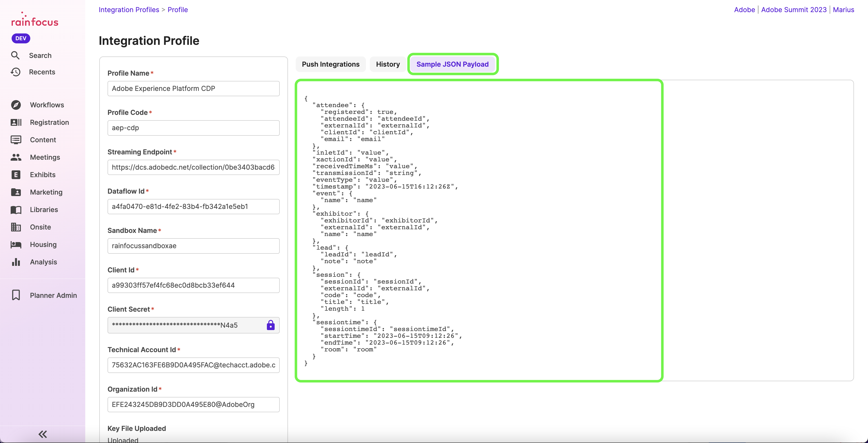Screen dimensions: 868x443
Task: Open Adobe Summit 2023 event selector
Action: click(x=794, y=10)
